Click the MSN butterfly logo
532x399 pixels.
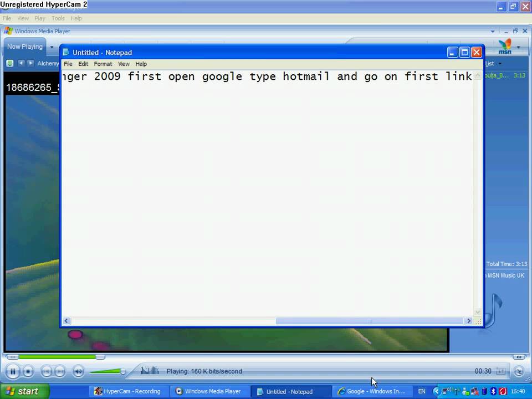[505, 47]
